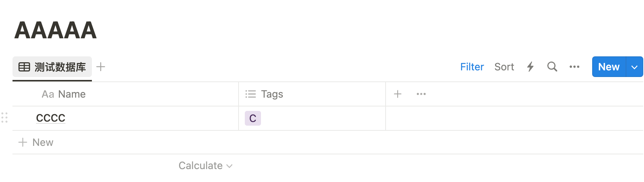The height and width of the screenshot is (182, 644).
Task: Click the table icon on view tab
Action: pos(24,67)
